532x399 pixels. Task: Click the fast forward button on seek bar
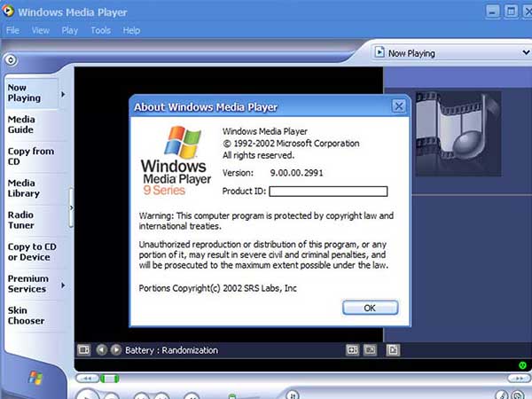[x=519, y=379]
